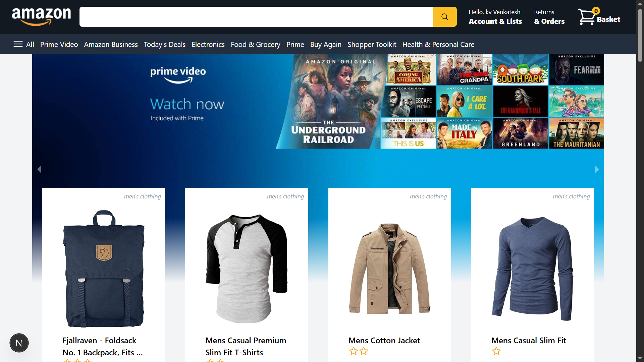Viewport: 644px width, 362px height.
Task: Open The Mauritanian poster
Action: pyautogui.click(x=577, y=133)
